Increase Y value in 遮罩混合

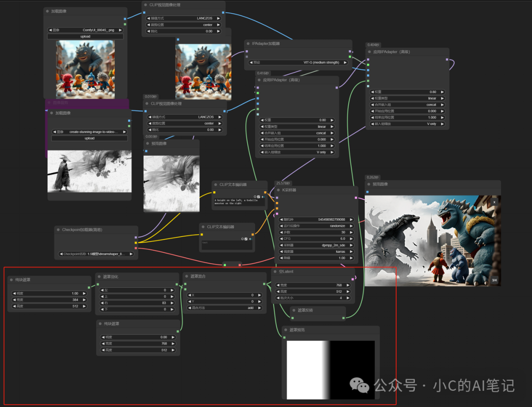click(x=259, y=302)
